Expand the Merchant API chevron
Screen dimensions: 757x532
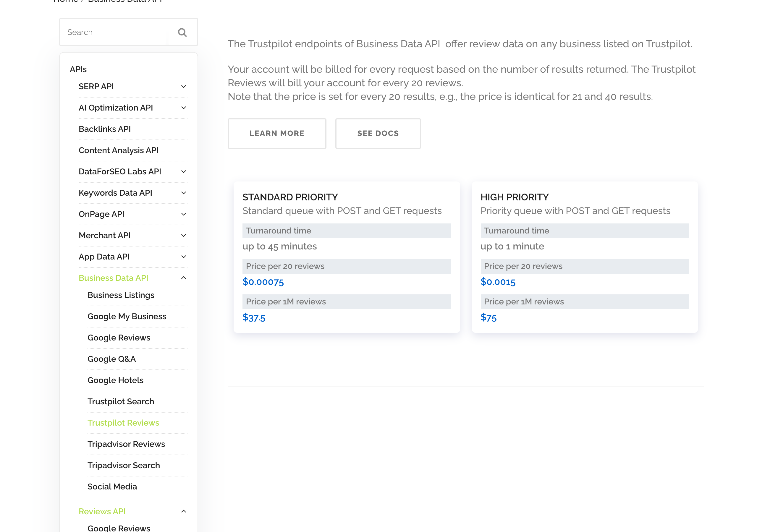184,235
